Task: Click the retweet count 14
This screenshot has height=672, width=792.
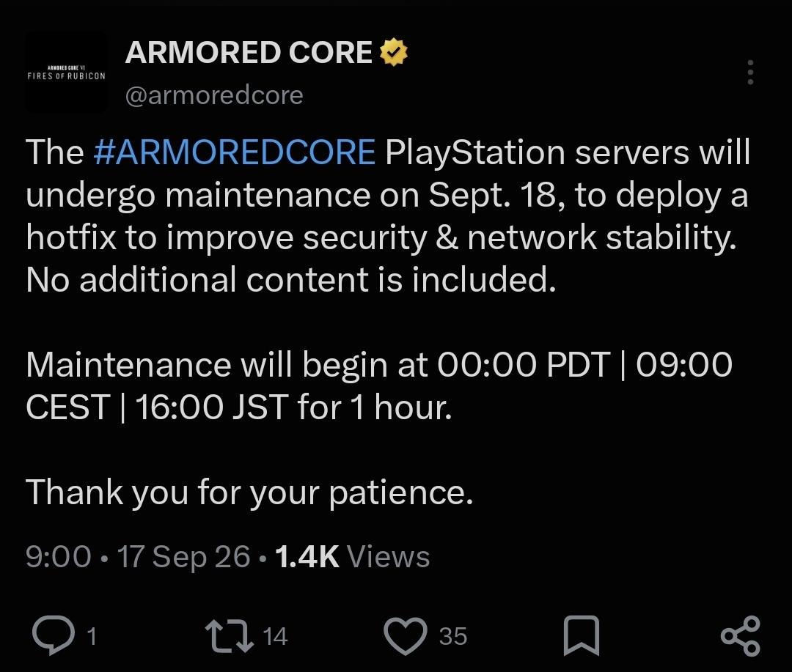Action: click(275, 636)
